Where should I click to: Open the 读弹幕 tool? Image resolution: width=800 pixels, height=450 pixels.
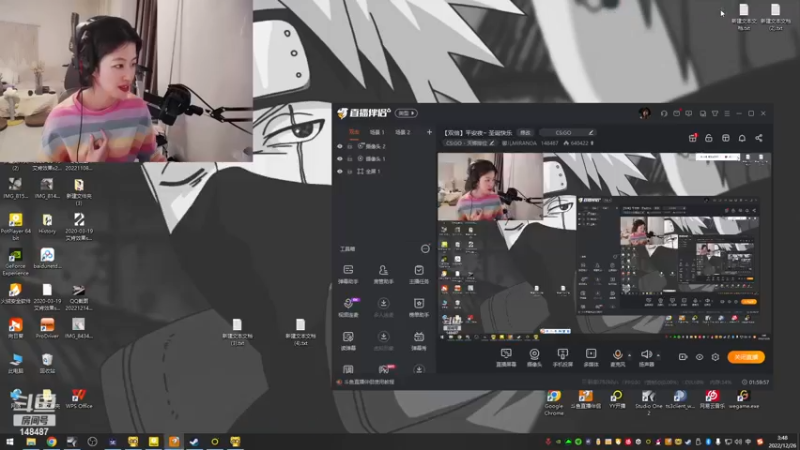coord(348,341)
